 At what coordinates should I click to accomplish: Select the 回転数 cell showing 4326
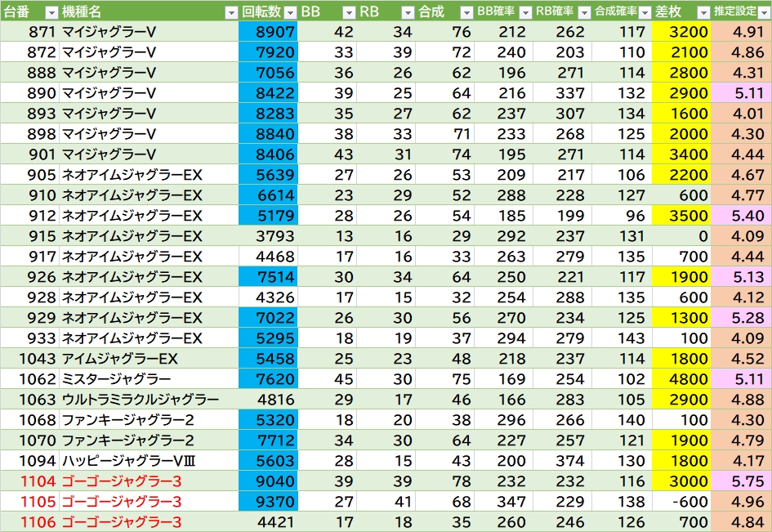268,297
